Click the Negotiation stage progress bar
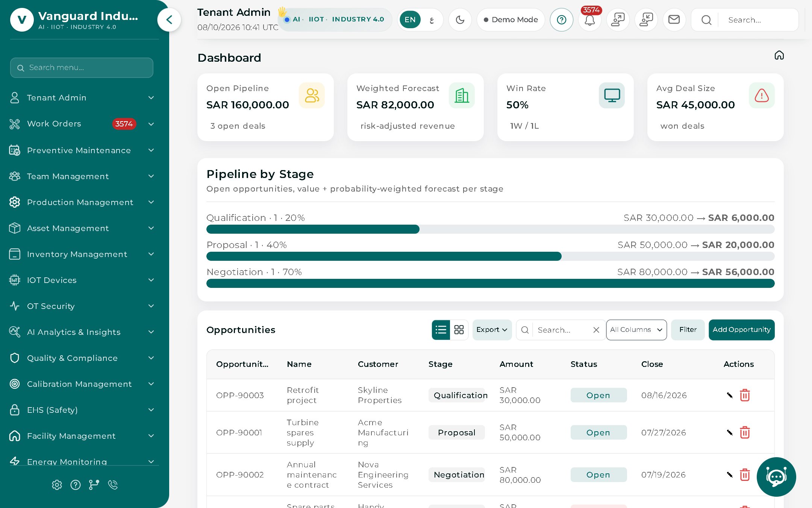 pos(490,283)
